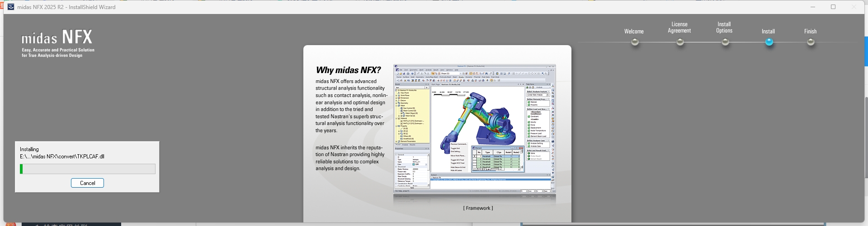Select the License Agreement step label
The height and width of the screenshot is (226, 868).
[679, 28]
